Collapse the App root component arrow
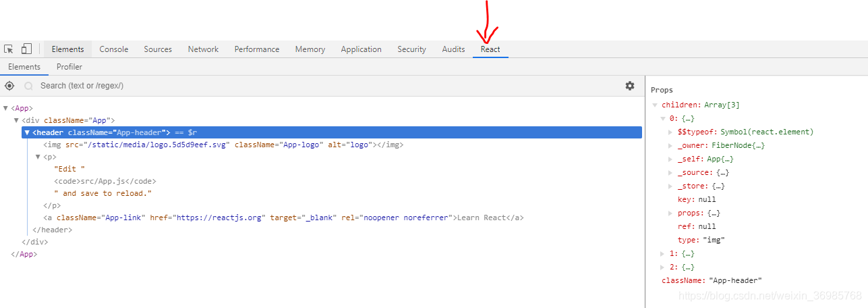The image size is (868, 308). 6,108
